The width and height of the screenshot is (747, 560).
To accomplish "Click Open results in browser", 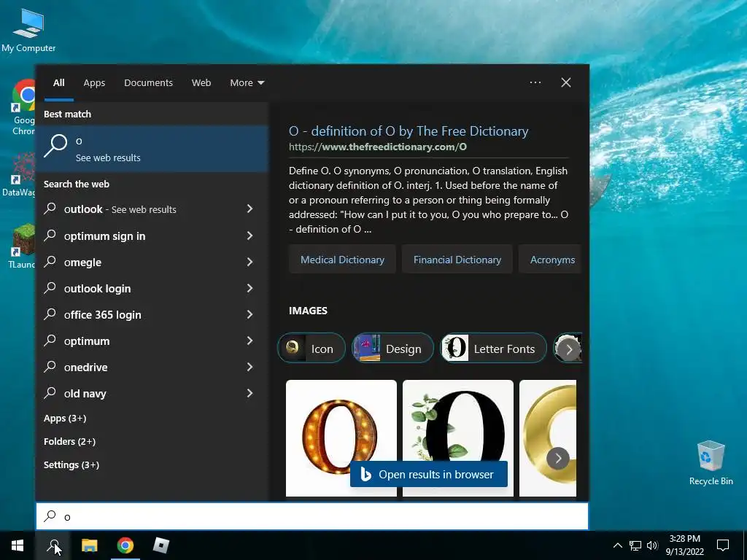I will click(429, 474).
